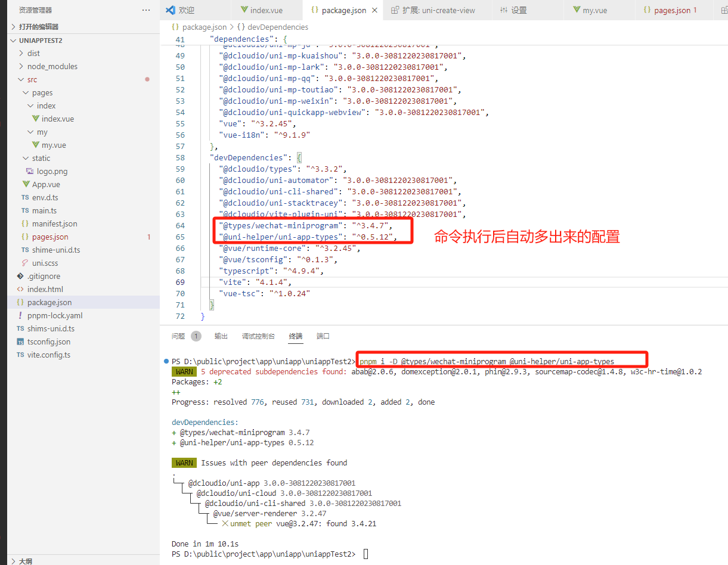The height and width of the screenshot is (565, 728).
Task: Switch to the 输出 panel tab
Action: [221, 336]
